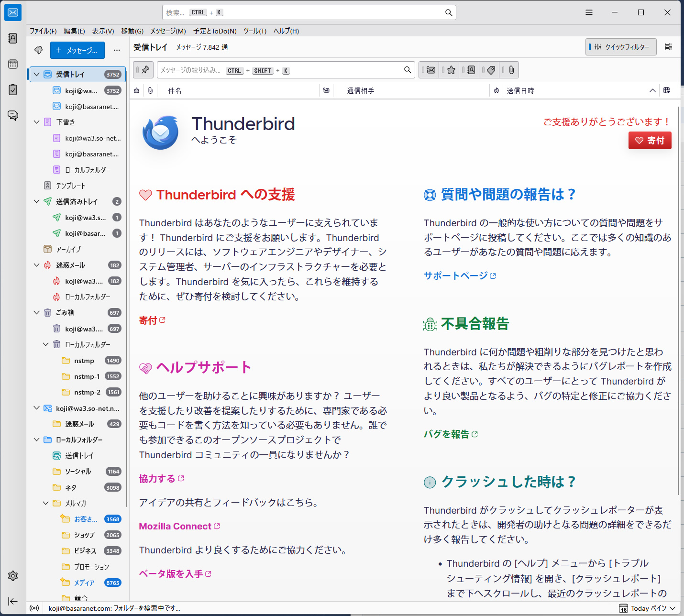Toggle the keep filters pinned button
Image resolution: width=684 pixels, height=616 pixels.
click(144, 70)
